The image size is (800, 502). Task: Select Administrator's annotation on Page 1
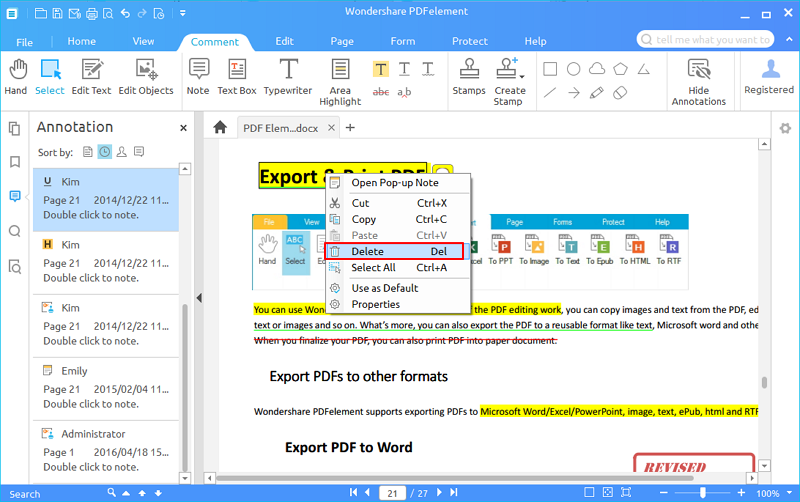coord(106,451)
